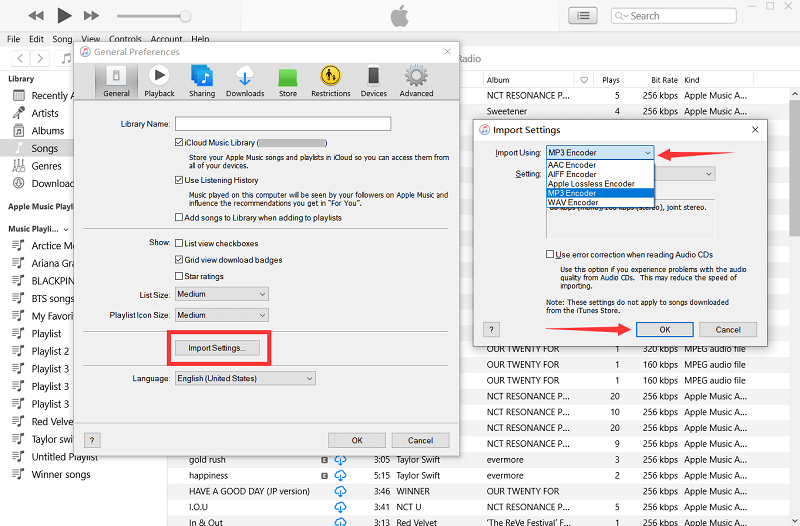Open the Advanced preferences gear tab
800x526 pixels.
416,81
